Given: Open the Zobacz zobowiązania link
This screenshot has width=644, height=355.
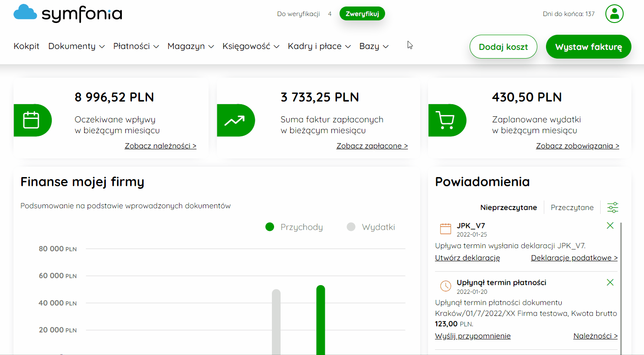Looking at the screenshot, I should pyautogui.click(x=578, y=146).
